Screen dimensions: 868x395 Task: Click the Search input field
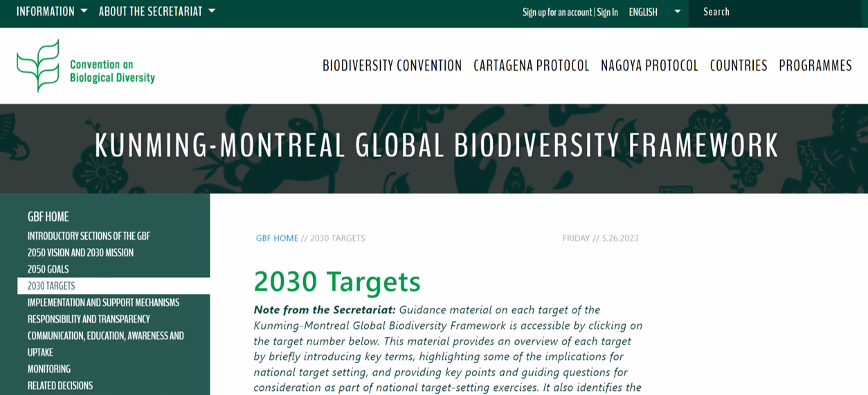click(x=775, y=12)
